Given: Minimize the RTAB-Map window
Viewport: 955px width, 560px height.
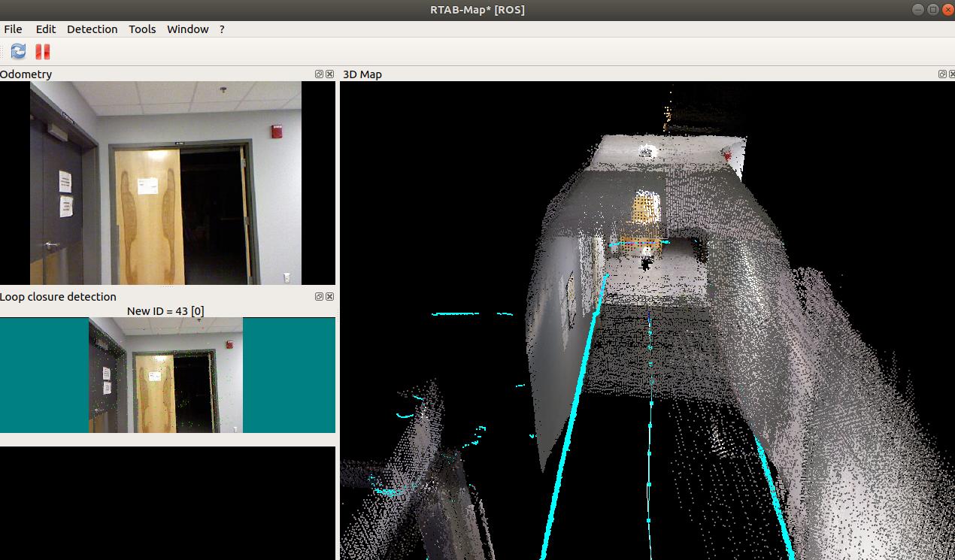Looking at the screenshot, I should [917, 10].
